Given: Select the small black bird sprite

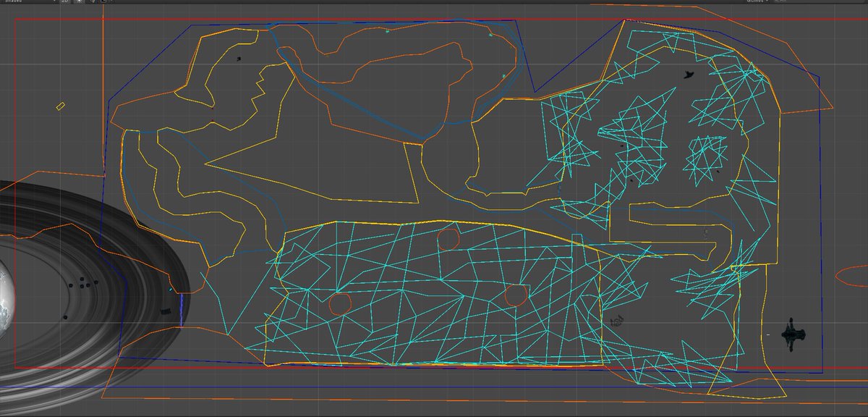Looking at the screenshot, I should (687, 73).
